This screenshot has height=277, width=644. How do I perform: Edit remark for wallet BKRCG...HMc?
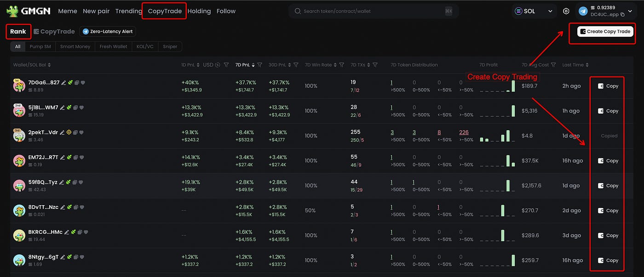67,232
